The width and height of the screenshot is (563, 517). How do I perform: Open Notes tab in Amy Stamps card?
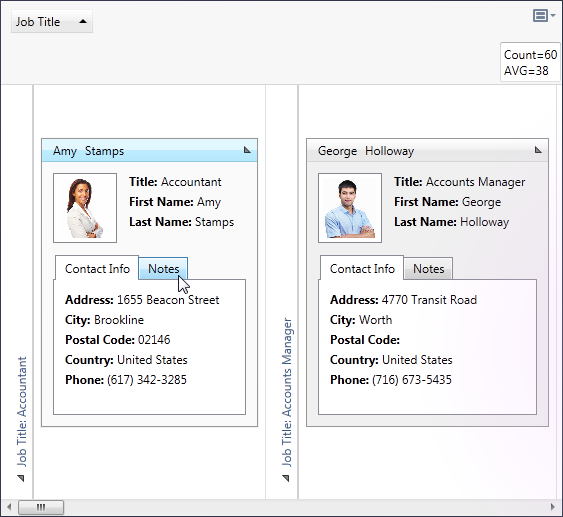pyautogui.click(x=163, y=269)
